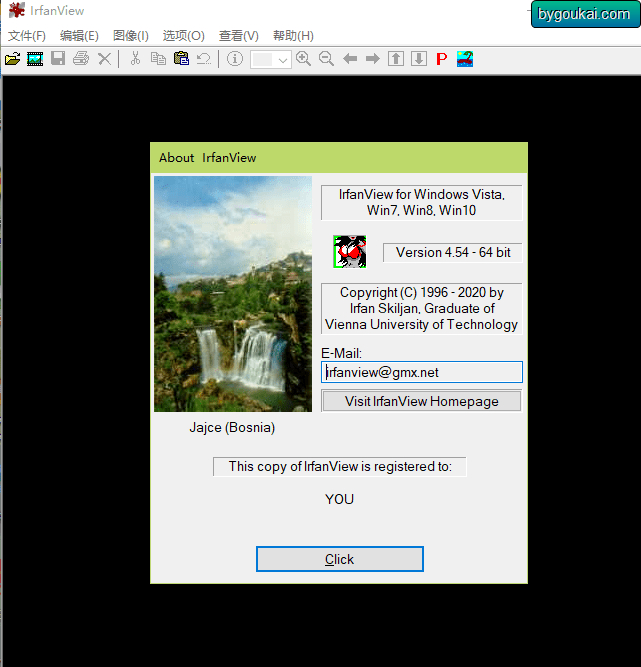Open the 图像(I) menu
Image resolution: width=641 pixels, height=667 pixels.
tap(131, 36)
